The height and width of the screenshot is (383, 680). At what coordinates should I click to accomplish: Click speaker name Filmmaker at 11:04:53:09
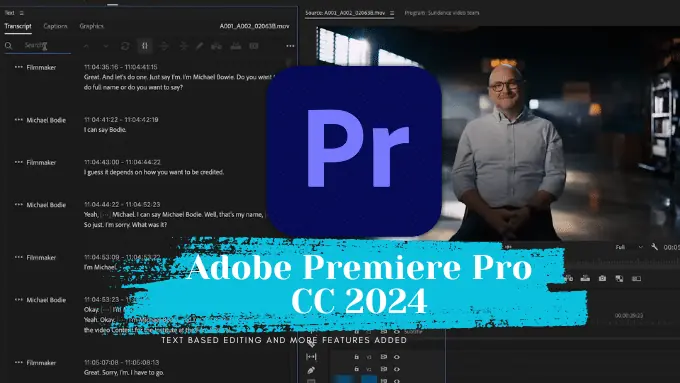(x=41, y=258)
